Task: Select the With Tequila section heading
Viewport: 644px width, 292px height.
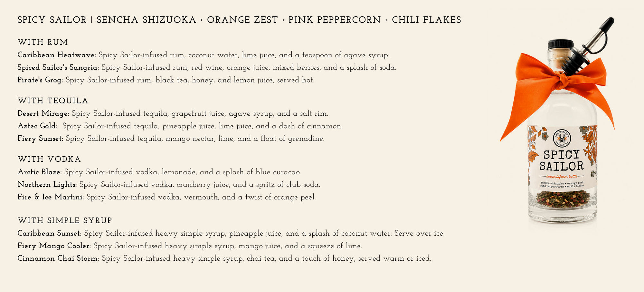Action: [x=53, y=101]
